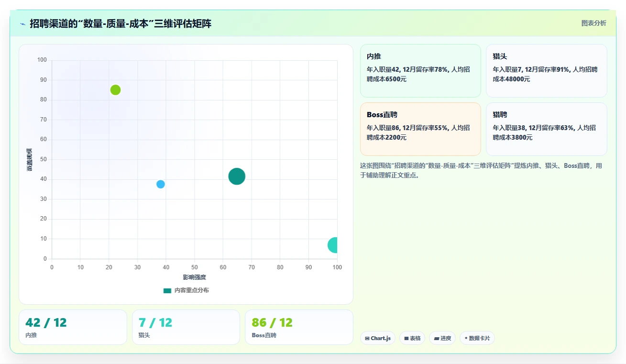The width and height of the screenshot is (626, 364).
Task: Click the 数据卡片 tag
Action: (477, 338)
